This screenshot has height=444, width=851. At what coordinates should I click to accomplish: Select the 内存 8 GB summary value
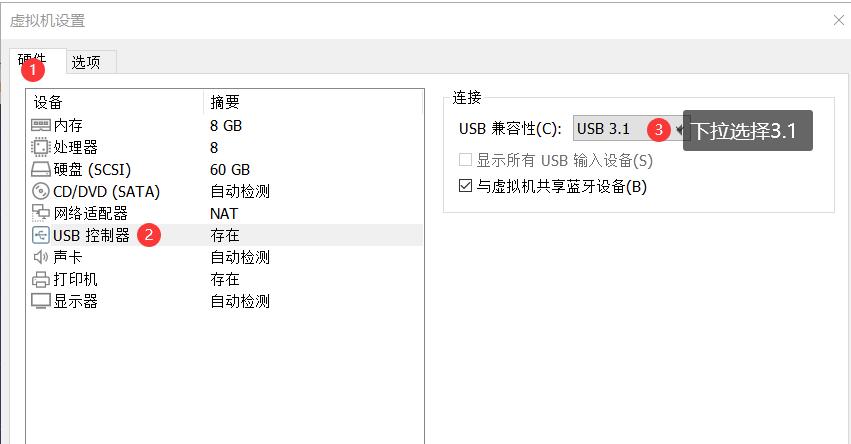pos(226,125)
